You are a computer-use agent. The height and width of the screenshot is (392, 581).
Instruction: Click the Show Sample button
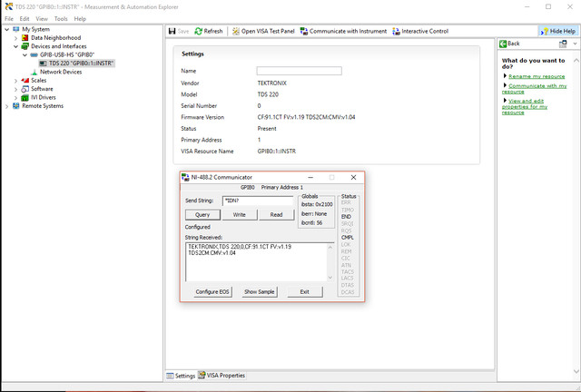click(260, 291)
